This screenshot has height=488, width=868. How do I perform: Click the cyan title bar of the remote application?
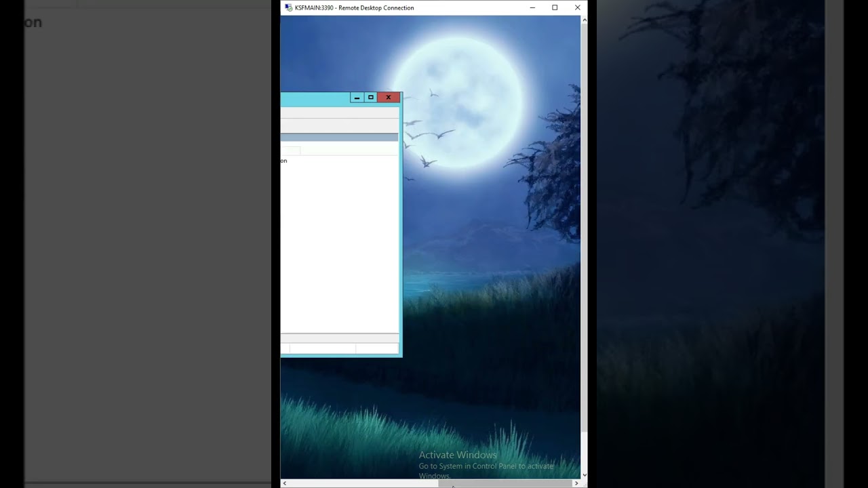click(315, 99)
